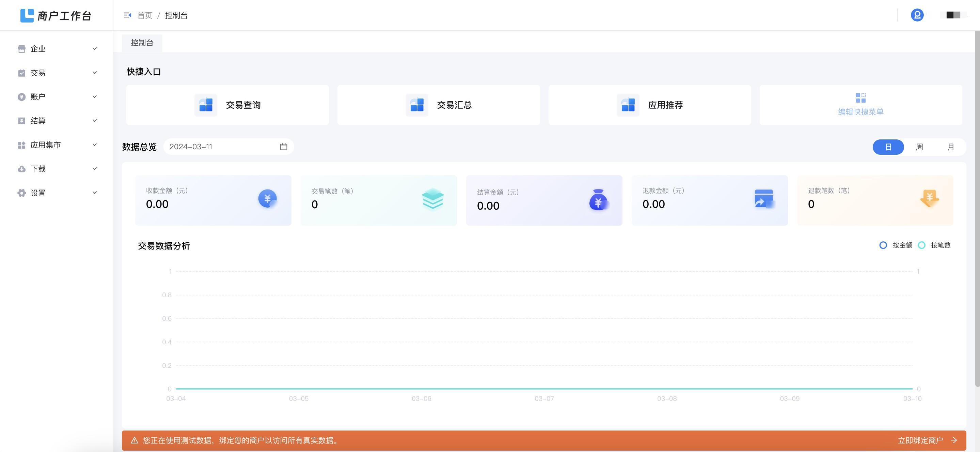Image resolution: width=980 pixels, height=452 pixels.
Task: Click the 交易汇总 shortcut icon
Action: [x=416, y=105]
